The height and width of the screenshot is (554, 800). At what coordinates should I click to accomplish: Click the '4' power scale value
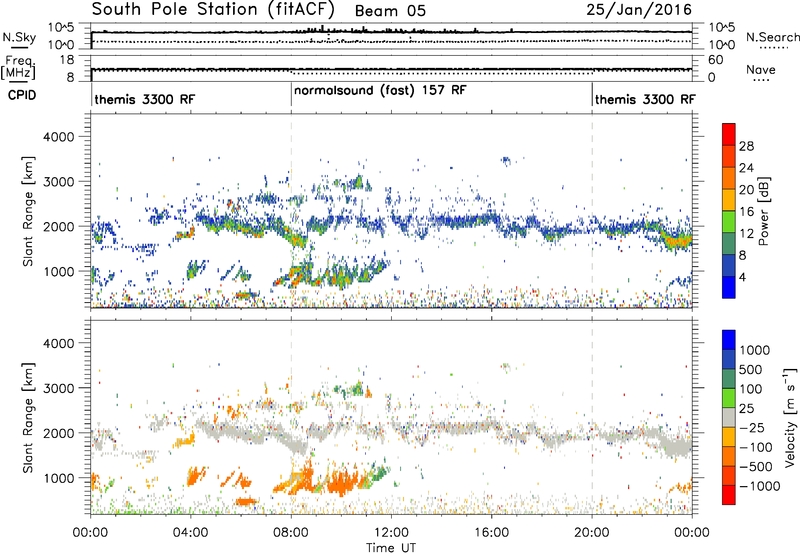click(743, 278)
